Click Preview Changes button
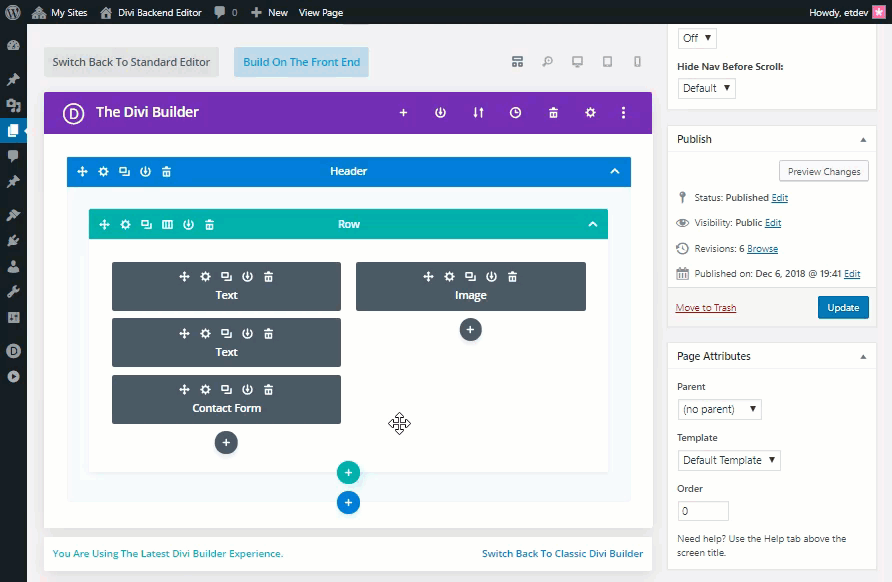 pos(824,171)
